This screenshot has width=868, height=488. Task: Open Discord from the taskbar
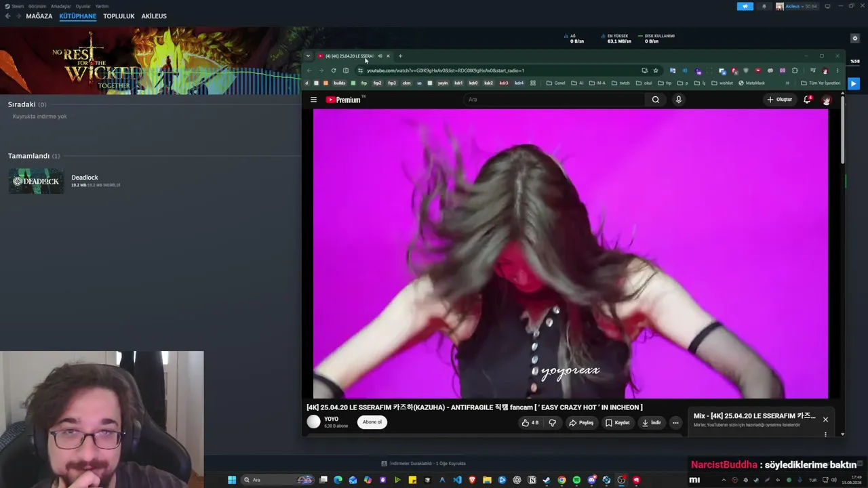coord(591,480)
